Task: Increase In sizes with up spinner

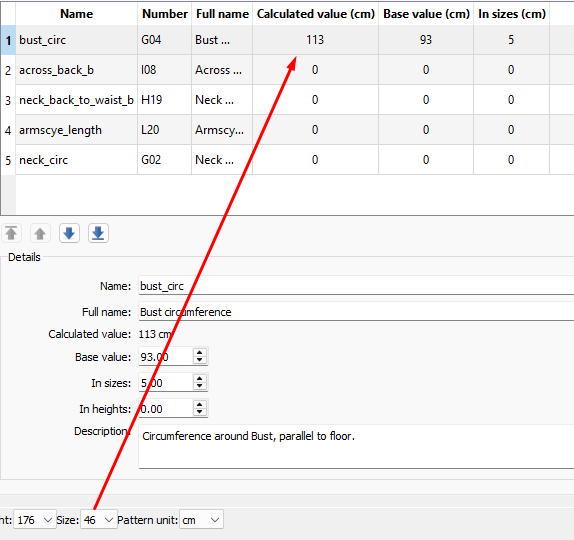Action: coord(200,379)
